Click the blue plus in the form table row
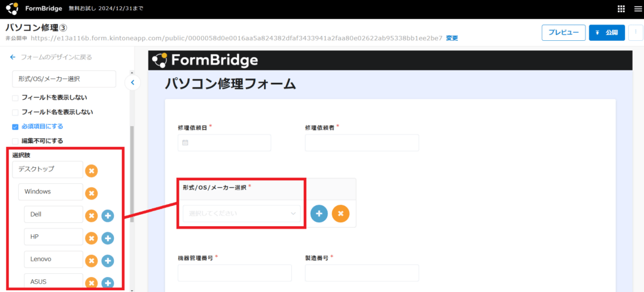The height and width of the screenshot is (292, 644). click(319, 214)
